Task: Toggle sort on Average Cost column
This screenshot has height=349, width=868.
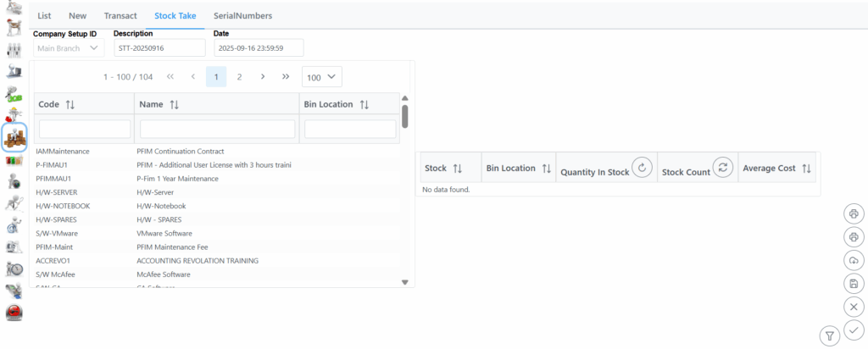Action: coord(806,169)
